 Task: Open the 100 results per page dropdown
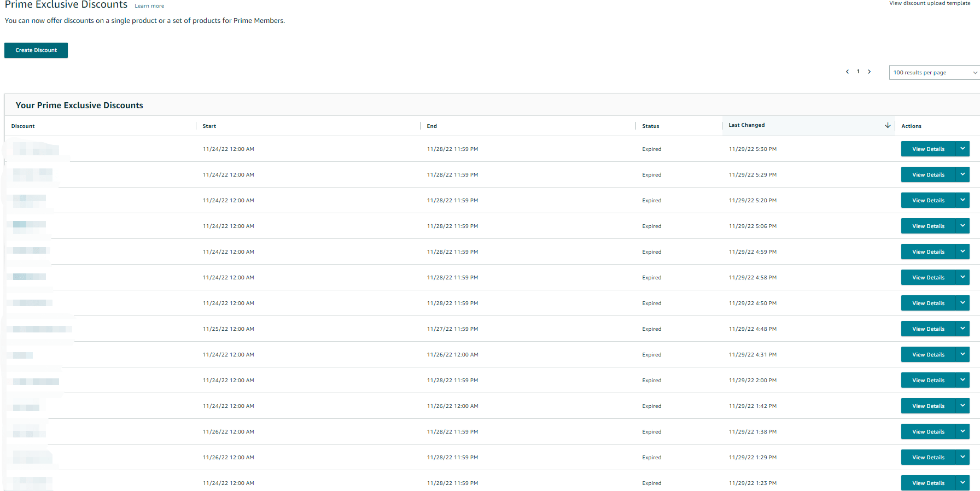tap(934, 72)
